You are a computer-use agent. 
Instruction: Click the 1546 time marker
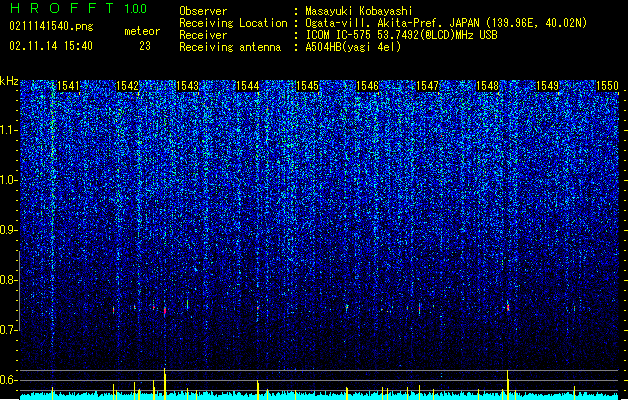[367, 86]
